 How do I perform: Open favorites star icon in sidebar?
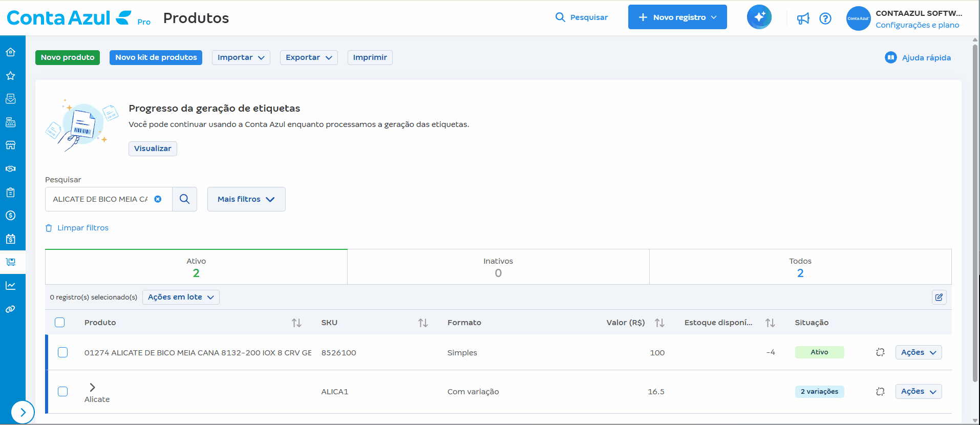pyautogui.click(x=10, y=76)
